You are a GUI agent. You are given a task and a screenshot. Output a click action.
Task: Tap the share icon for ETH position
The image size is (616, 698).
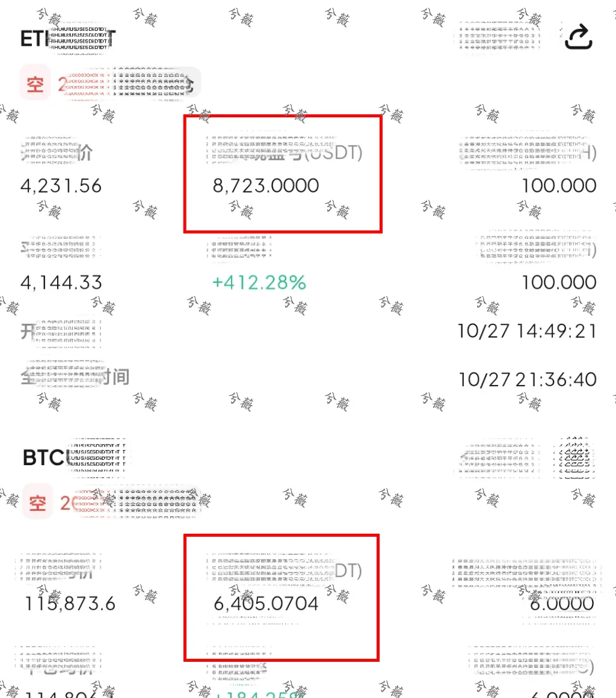pyautogui.click(x=578, y=37)
